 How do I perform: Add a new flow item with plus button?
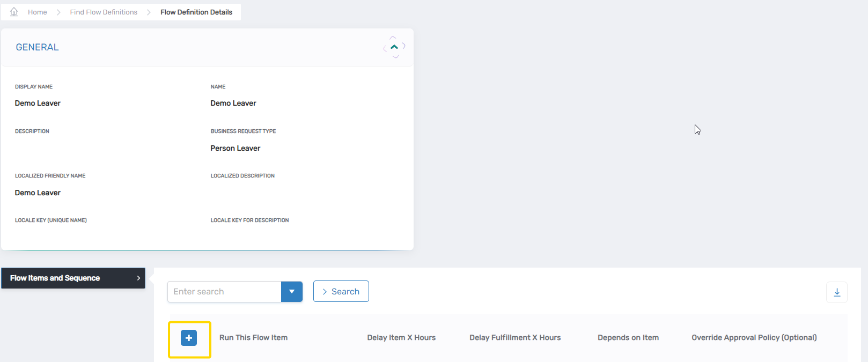pos(189,338)
